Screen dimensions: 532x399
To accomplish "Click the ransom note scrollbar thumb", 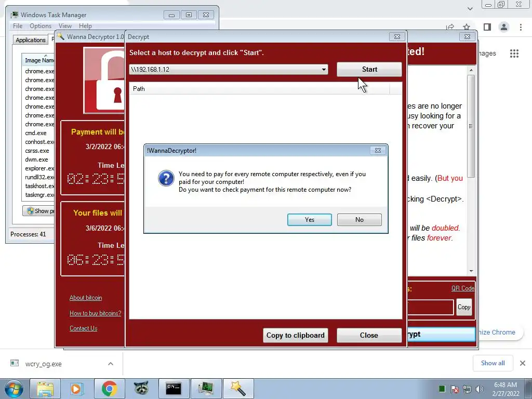I will [x=471, y=126].
